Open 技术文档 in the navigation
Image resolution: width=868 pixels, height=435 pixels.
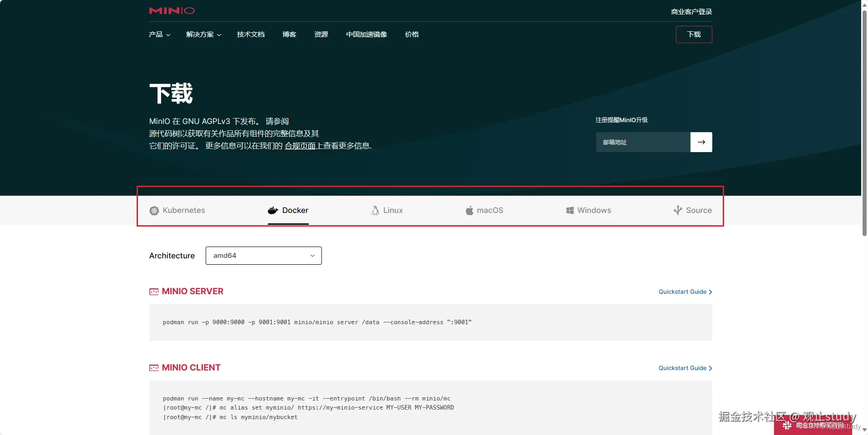click(x=251, y=35)
